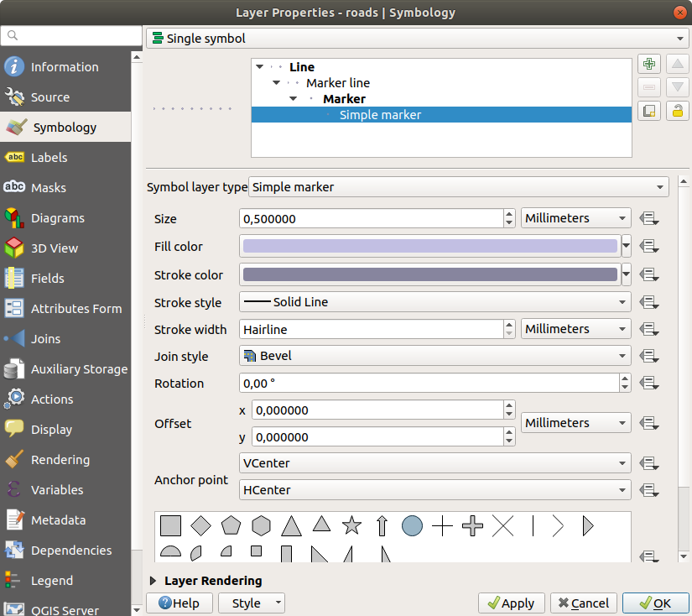The image size is (692, 616).
Task: Click data-defined override icon for Size
Action: 648,218
